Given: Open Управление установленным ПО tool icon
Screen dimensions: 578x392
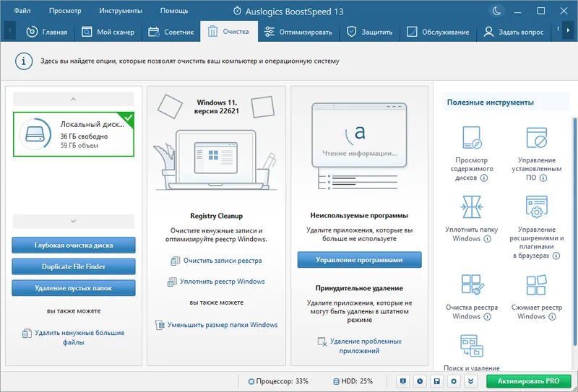Looking at the screenshot, I should tap(537, 137).
